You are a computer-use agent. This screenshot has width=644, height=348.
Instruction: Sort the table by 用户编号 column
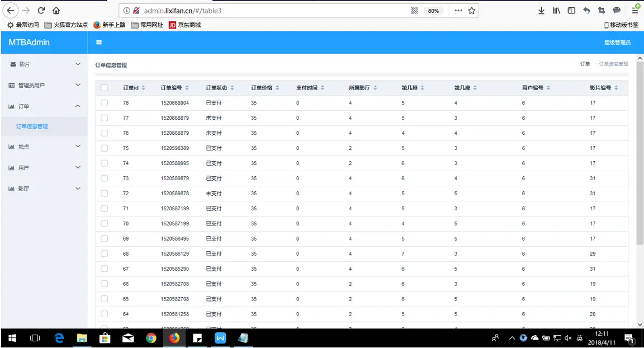point(548,88)
